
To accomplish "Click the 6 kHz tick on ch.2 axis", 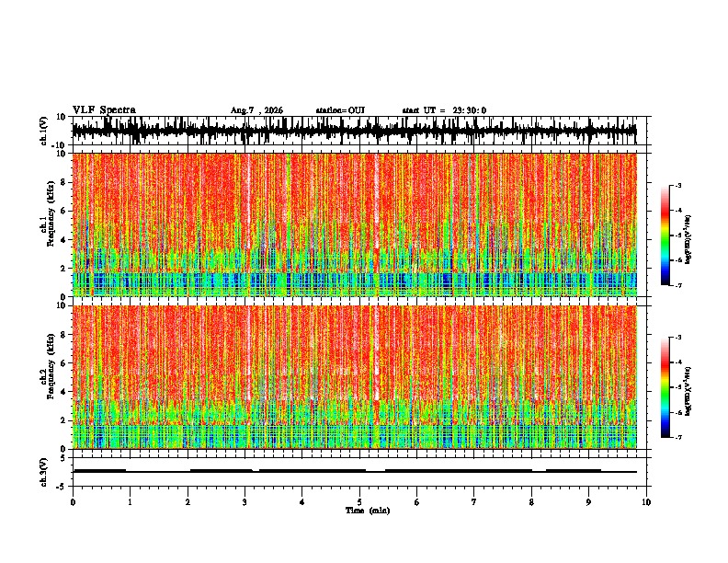I will pyautogui.click(x=63, y=363).
